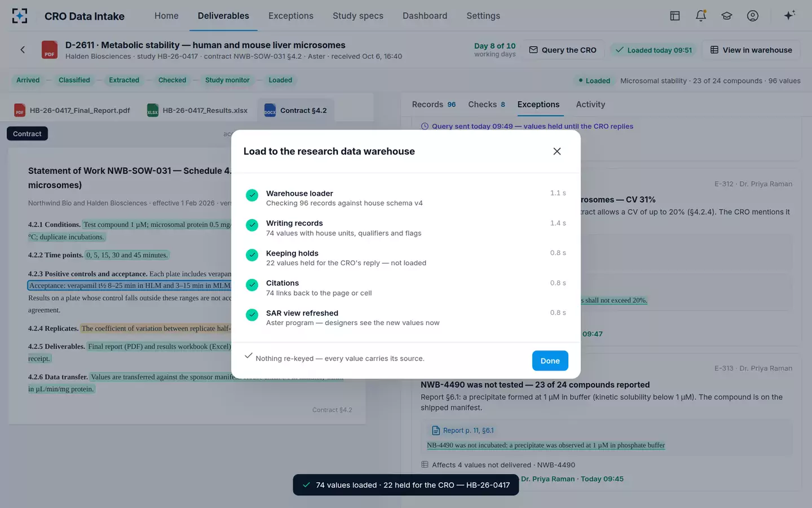Switch to the Checks 8 tab

487,104
